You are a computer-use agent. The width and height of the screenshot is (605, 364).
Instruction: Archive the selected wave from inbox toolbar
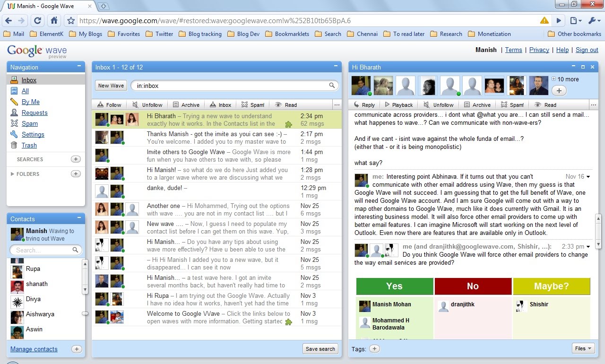click(186, 105)
